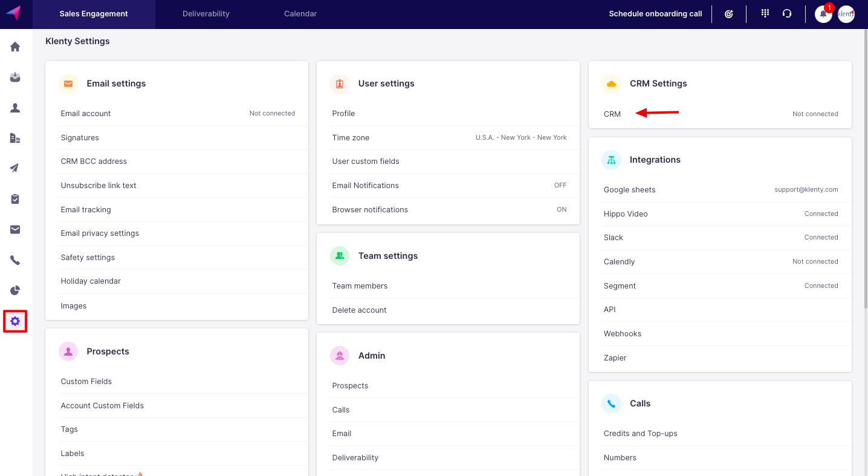
Task: Select the gear Settings icon in sidebar
Action: [x=15, y=321]
